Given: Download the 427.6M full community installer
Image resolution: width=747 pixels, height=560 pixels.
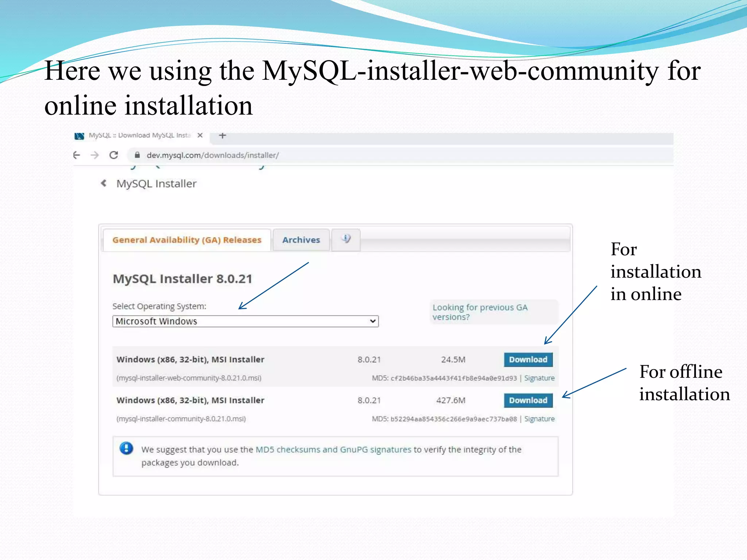Looking at the screenshot, I should click(528, 400).
